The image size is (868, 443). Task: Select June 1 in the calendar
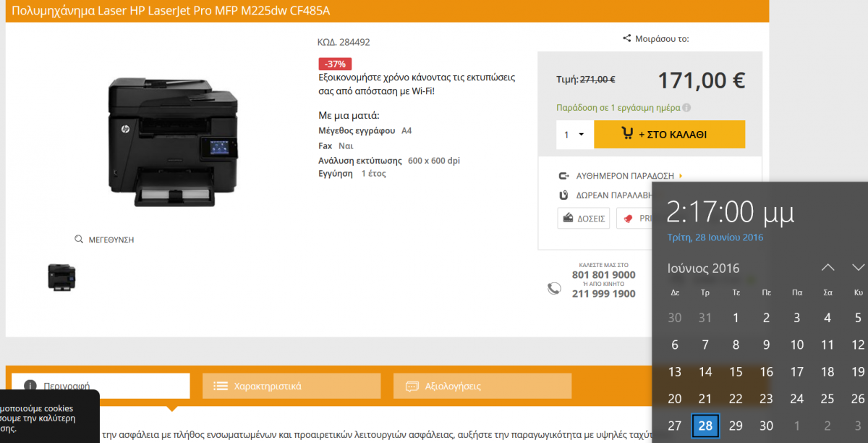(x=736, y=317)
